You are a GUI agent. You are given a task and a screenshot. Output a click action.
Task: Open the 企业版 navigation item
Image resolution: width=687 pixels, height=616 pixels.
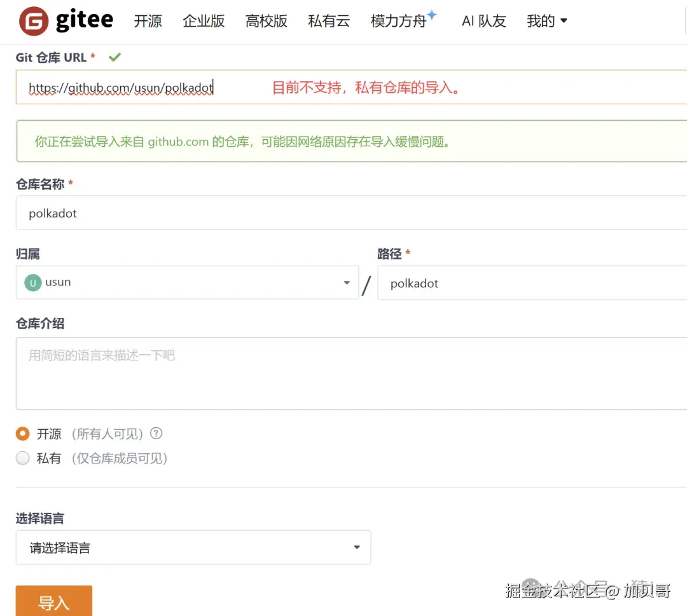(204, 21)
